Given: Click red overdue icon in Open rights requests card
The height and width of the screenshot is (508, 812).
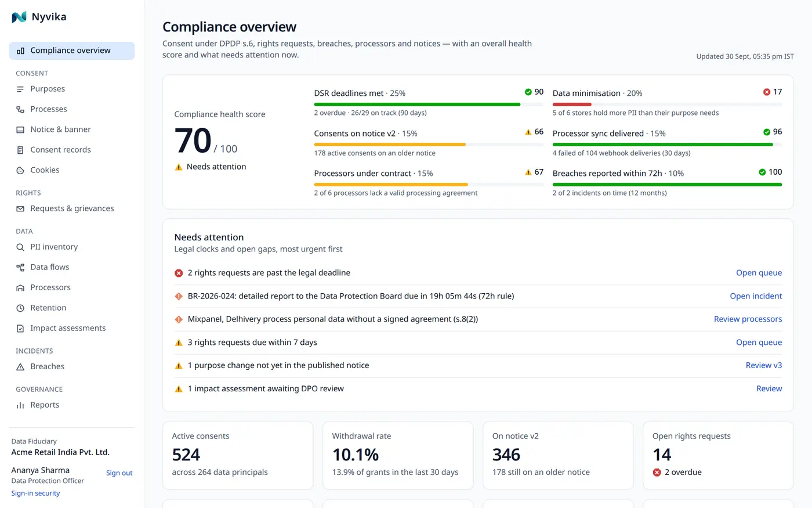Looking at the screenshot, I should click(x=657, y=473).
